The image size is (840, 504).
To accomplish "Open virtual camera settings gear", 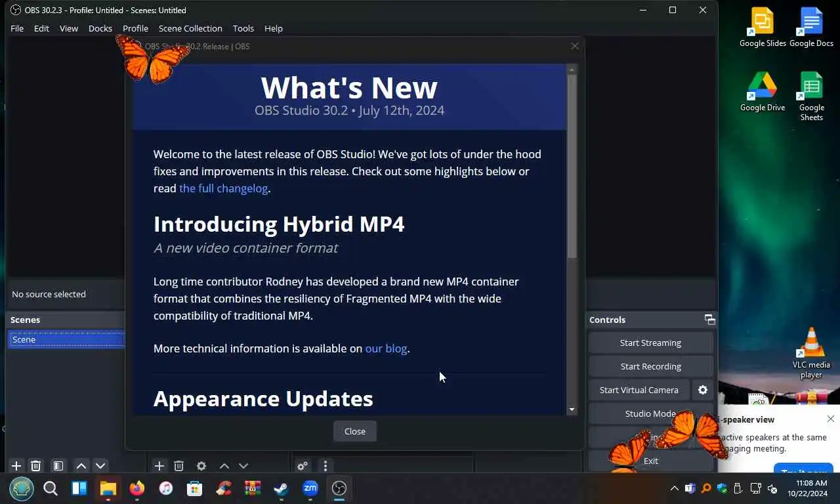I will click(x=703, y=390).
